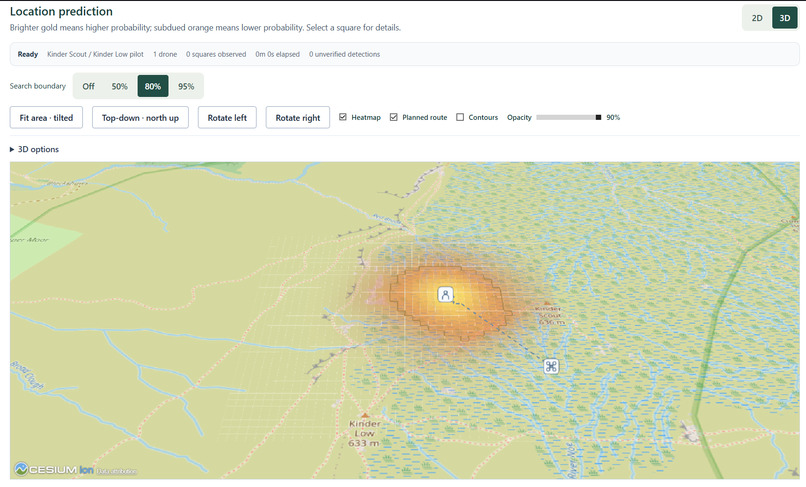Viewport: 806px width, 487px height.
Task: Click the '0 squares observed' status
Action: 216,54
